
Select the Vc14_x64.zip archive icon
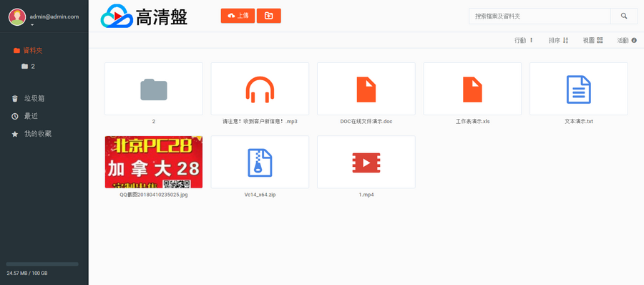260,163
